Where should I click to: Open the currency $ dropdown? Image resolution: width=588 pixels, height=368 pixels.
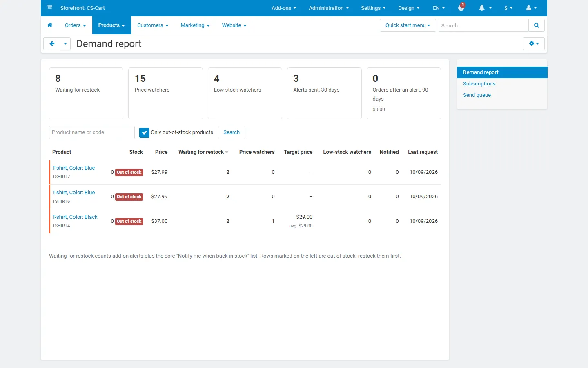tap(508, 8)
